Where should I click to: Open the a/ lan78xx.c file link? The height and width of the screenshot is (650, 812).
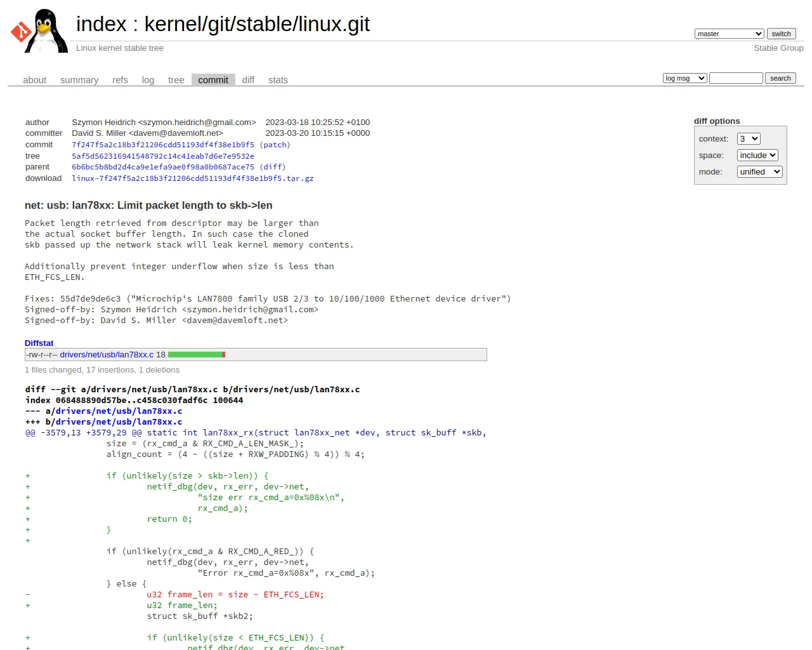click(x=119, y=411)
